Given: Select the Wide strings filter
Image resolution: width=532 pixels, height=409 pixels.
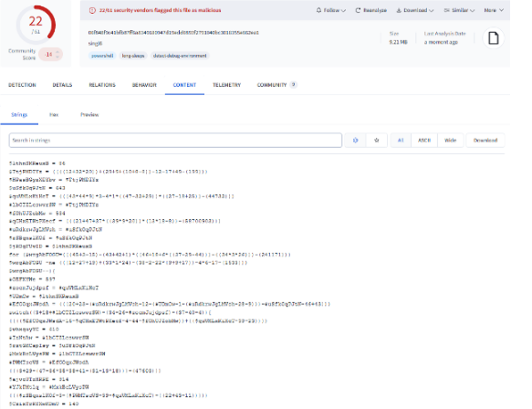Looking at the screenshot, I should click(x=450, y=141).
